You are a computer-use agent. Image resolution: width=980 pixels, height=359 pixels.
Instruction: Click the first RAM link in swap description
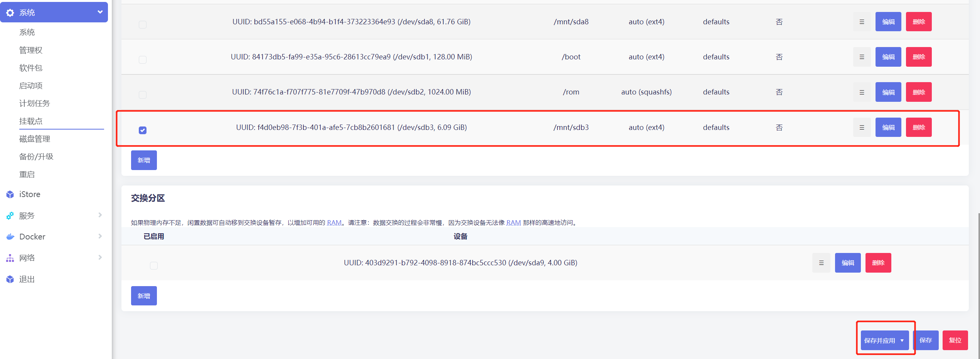pyautogui.click(x=334, y=222)
